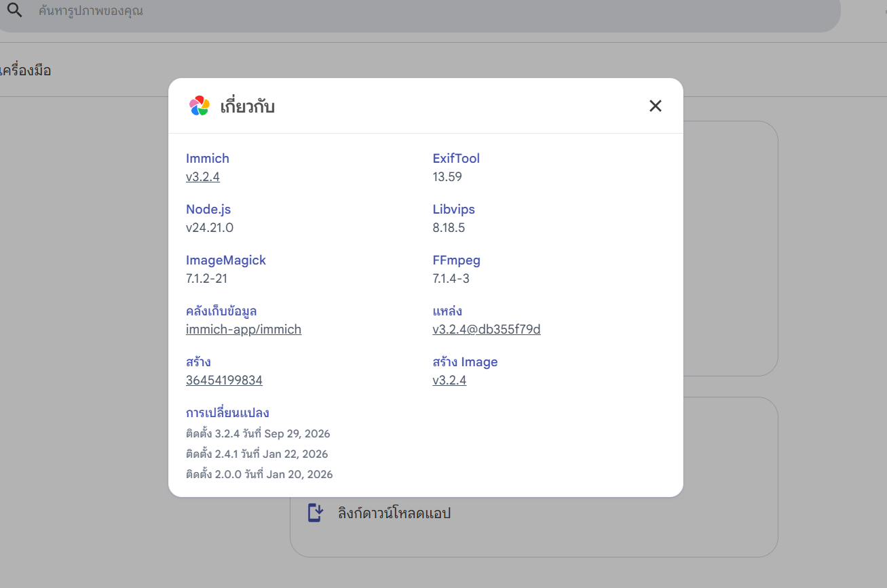Click the ติดตั้ง 2.4.1 Jan 22, 2026 entry

257,454
